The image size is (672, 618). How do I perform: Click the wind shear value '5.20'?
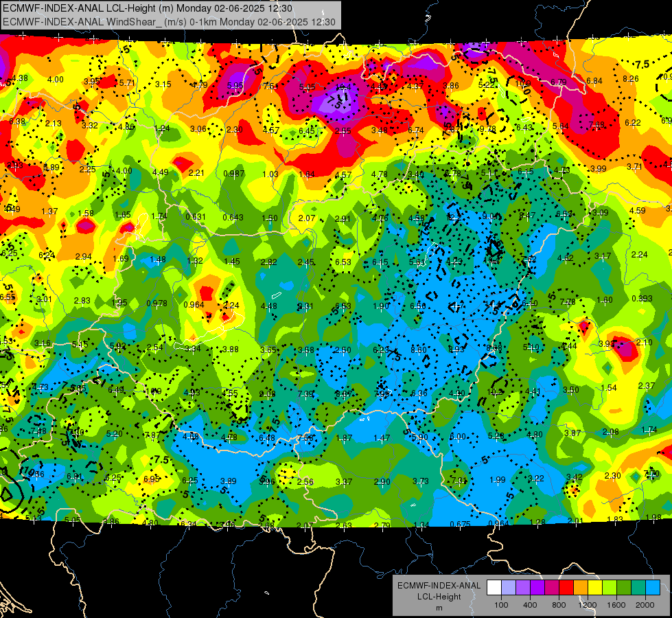[115, 433]
